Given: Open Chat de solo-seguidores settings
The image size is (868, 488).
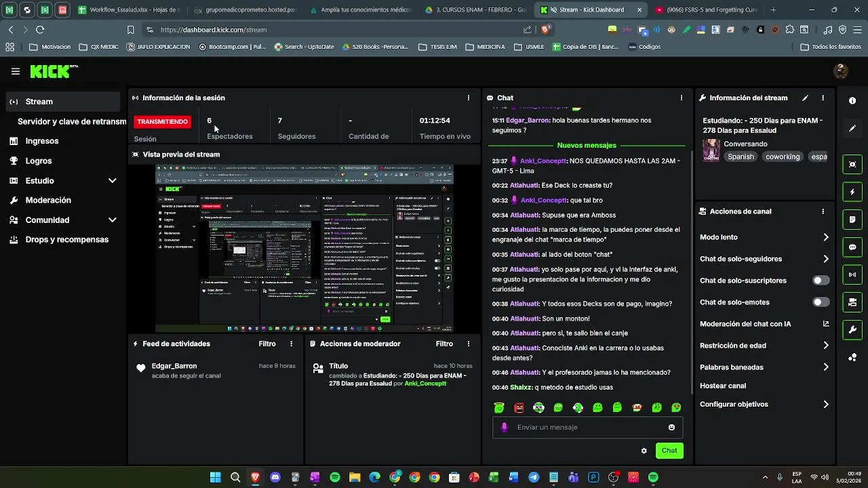Looking at the screenshot, I should [764, 259].
